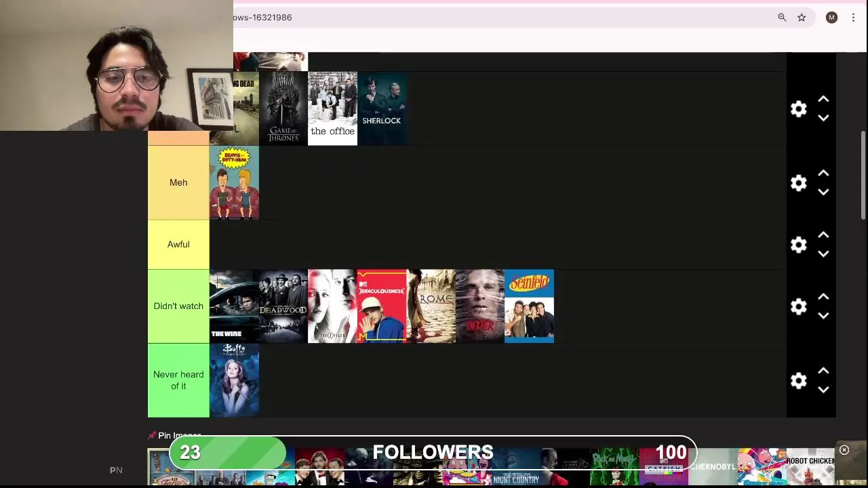Bookmark this page with the star icon

(x=802, y=18)
